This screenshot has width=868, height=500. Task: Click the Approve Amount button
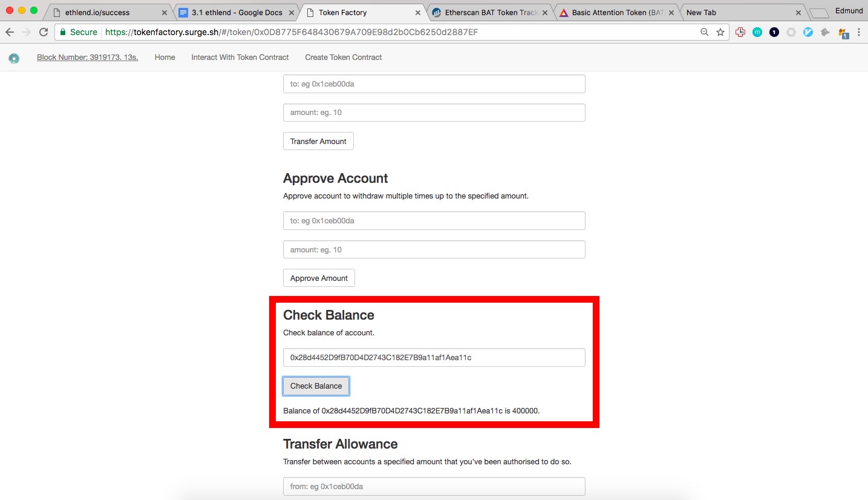(x=319, y=278)
